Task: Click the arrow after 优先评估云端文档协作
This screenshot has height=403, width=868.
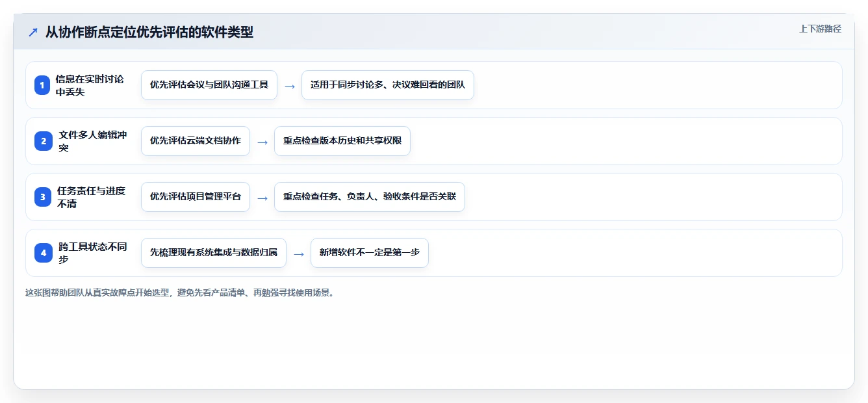Action: pos(262,142)
